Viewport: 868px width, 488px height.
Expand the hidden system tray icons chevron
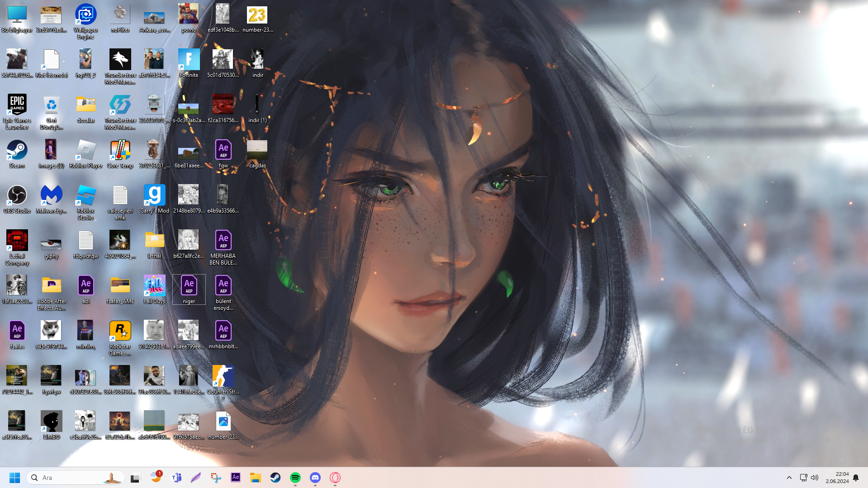[789, 478]
